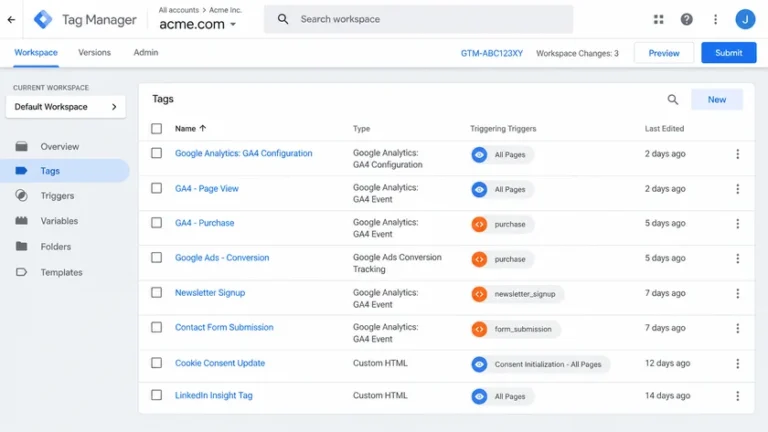Open the acme.com container dropdown
Viewport: 768px width, 432px height.
point(198,24)
